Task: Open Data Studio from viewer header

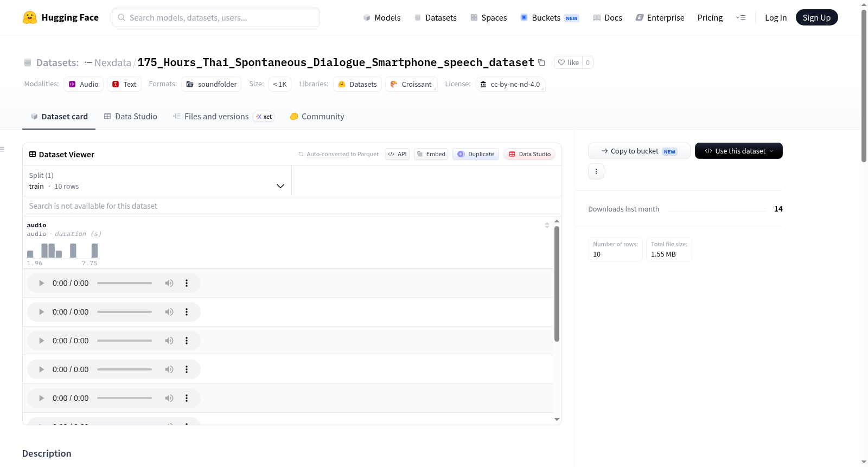Action: click(529, 154)
